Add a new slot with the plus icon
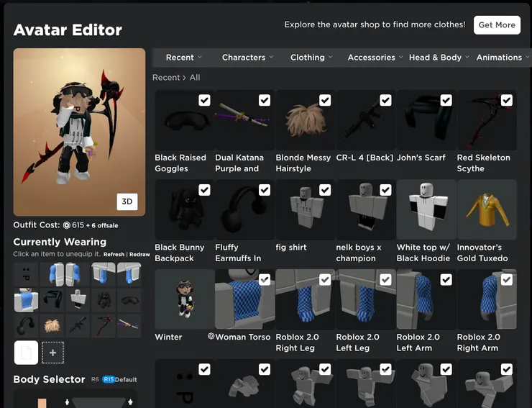Image resolution: width=532 pixels, height=408 pixels. [52, 353]
